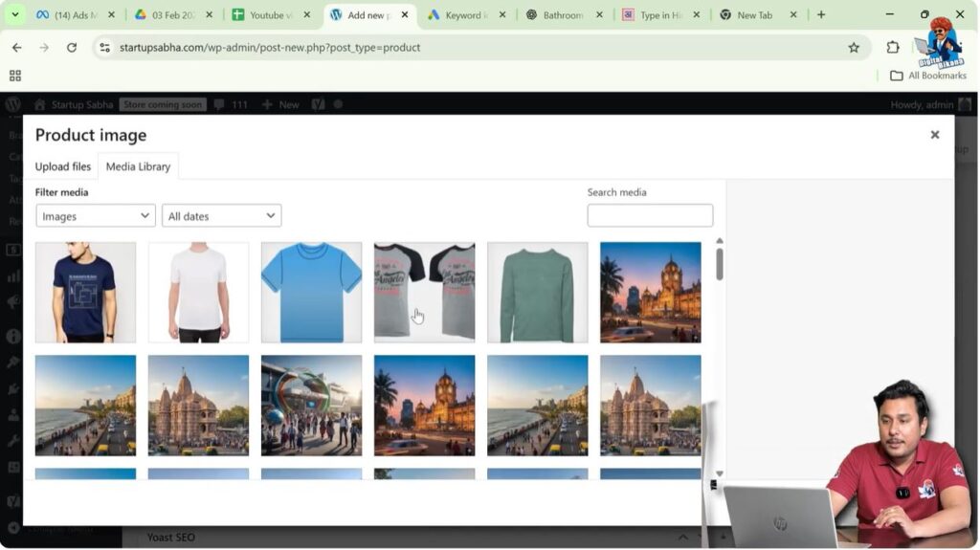Select the green long-sleeve sweater image
Image resolution: width=980 pixels, height=550 pixels.
pyautogui.click(x=538, y=293)
